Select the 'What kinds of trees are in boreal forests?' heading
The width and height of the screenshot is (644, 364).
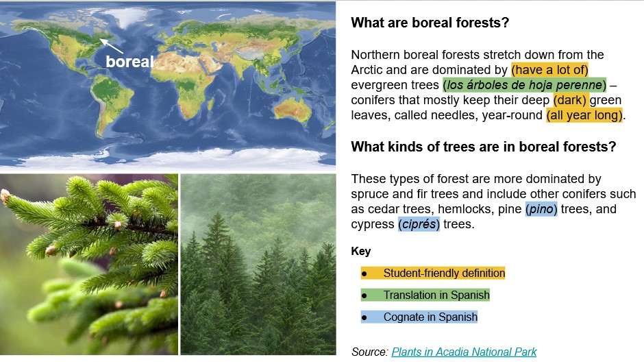pos(483,147)
